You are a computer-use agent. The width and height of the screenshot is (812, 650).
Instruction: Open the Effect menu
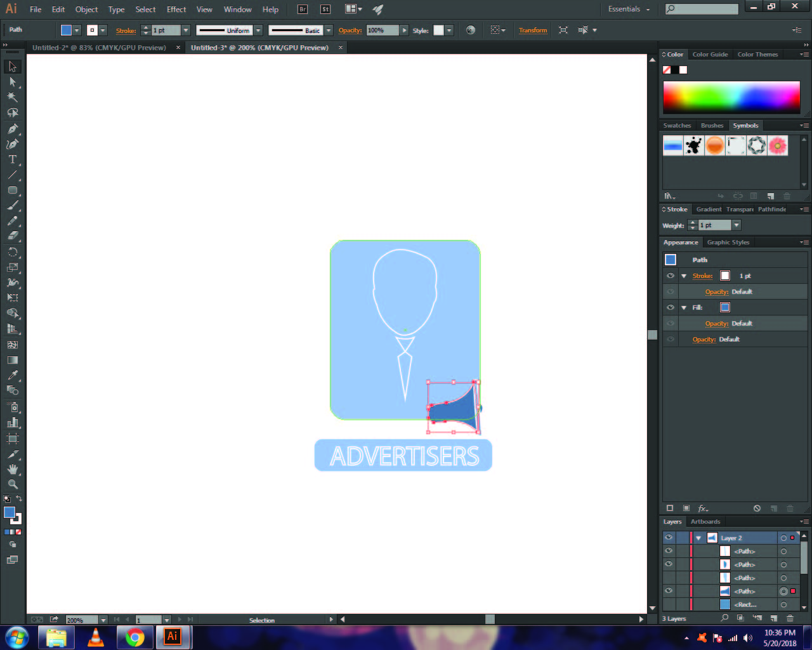click(x=176, y=10)
